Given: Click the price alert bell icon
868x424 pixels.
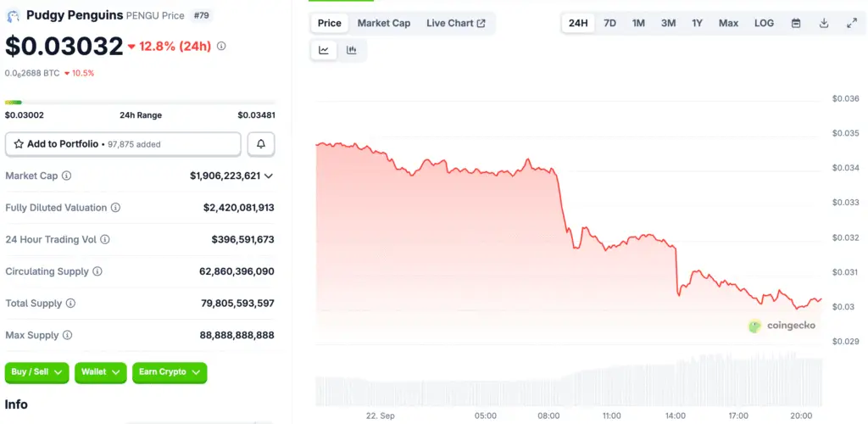Looking at the screenshot, I should [261, 144].
